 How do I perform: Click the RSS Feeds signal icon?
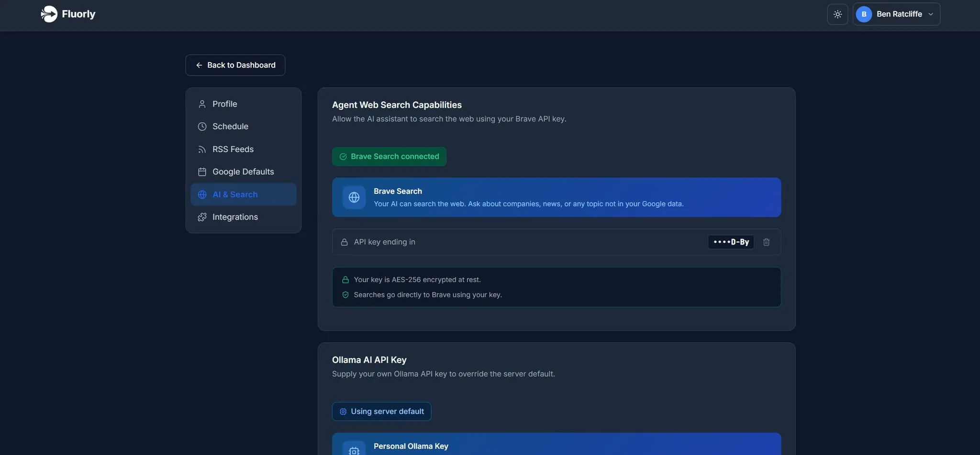coord(202,149)
